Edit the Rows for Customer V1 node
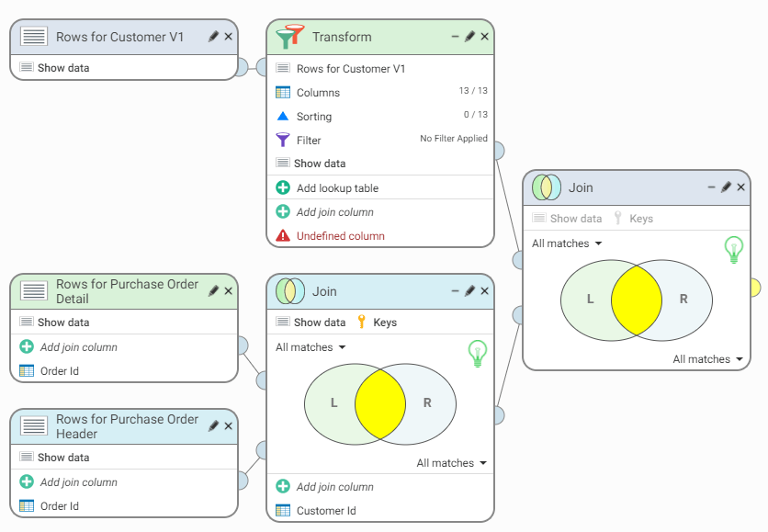The height and width of the screenshot is (532, 768). click(213, 37)
